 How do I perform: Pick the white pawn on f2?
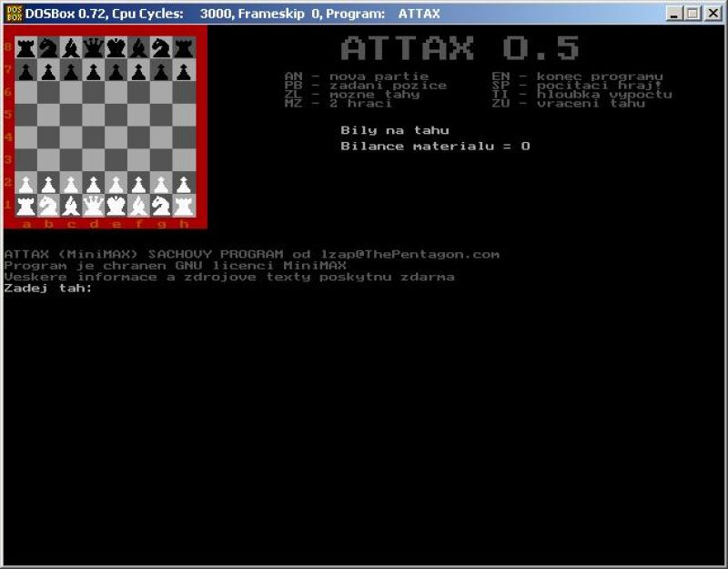tap(139, 185)
